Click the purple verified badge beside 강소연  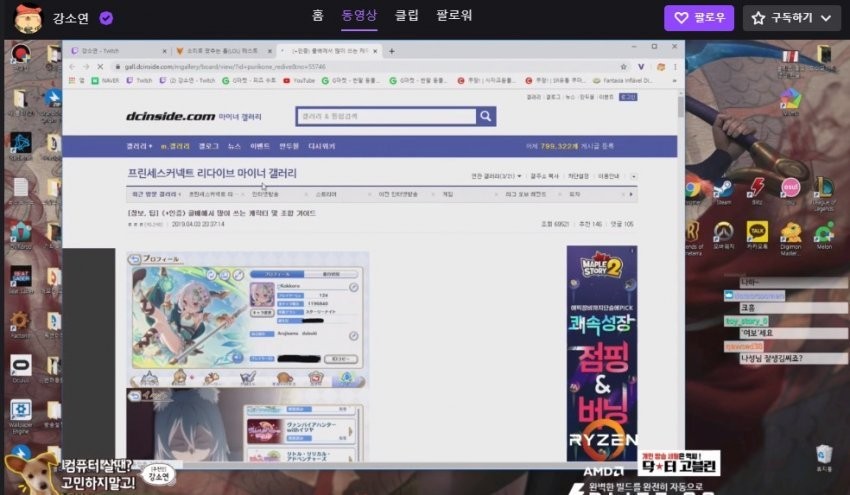pos(106,18)
